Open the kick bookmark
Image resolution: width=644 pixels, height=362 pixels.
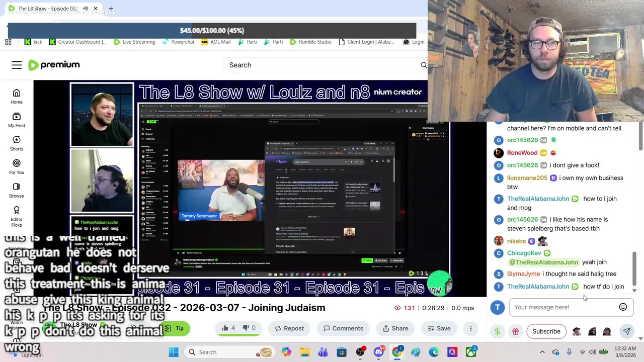pyautogui.click(x=34, y=42)
